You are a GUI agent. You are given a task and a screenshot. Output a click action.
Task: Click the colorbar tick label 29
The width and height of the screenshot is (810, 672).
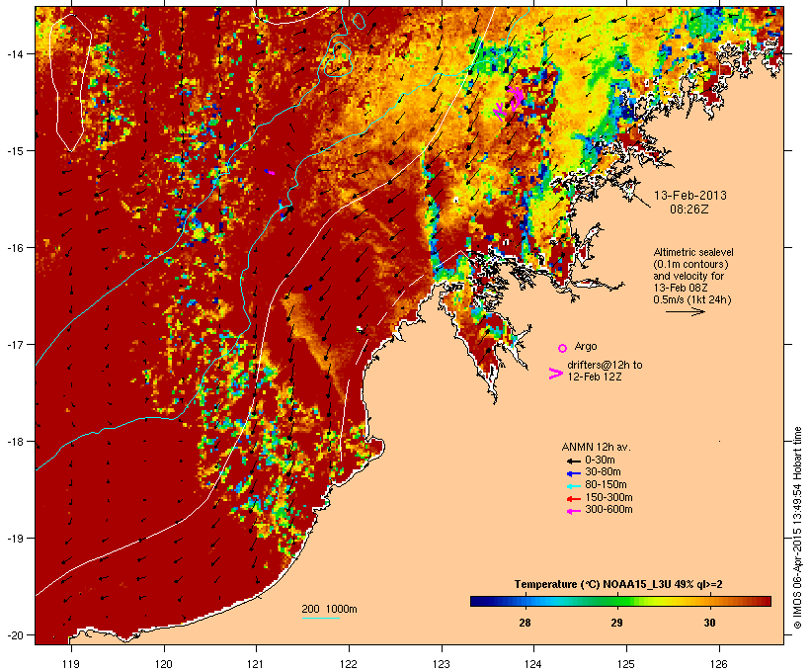tap(617, 623)
